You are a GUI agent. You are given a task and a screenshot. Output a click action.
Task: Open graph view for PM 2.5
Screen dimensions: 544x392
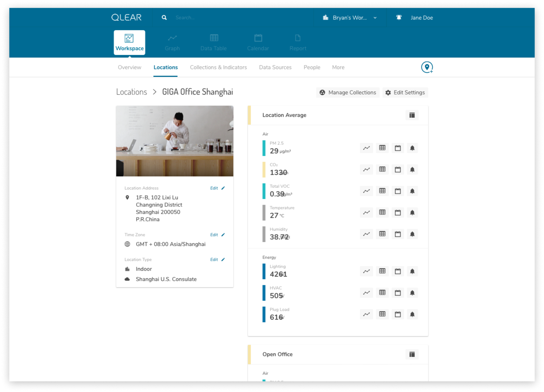pos(366,148)
